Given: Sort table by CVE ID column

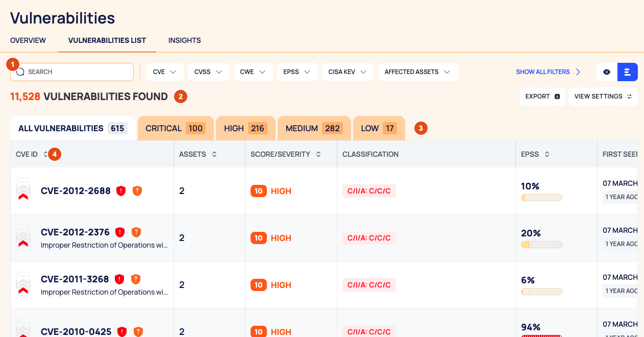Looking at the screenshot, I should click(45, 154).
